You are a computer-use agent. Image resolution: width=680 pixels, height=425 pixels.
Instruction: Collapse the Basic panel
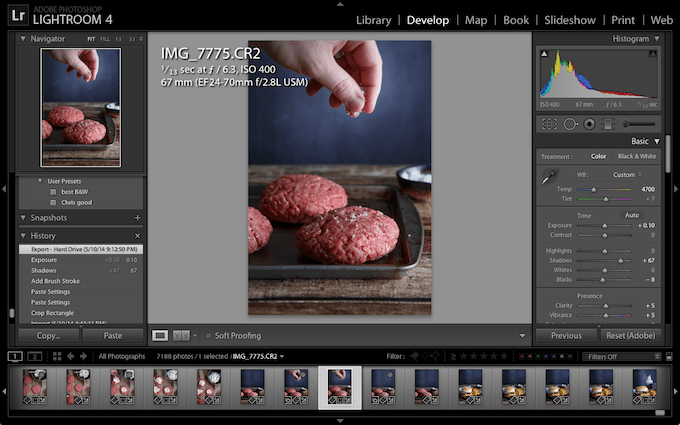657,141
